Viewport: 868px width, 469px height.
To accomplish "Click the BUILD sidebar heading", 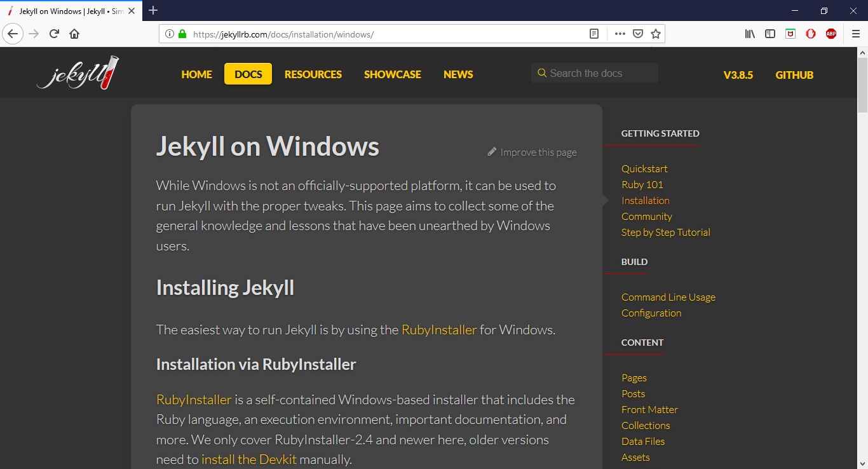I will coord(634,262).
